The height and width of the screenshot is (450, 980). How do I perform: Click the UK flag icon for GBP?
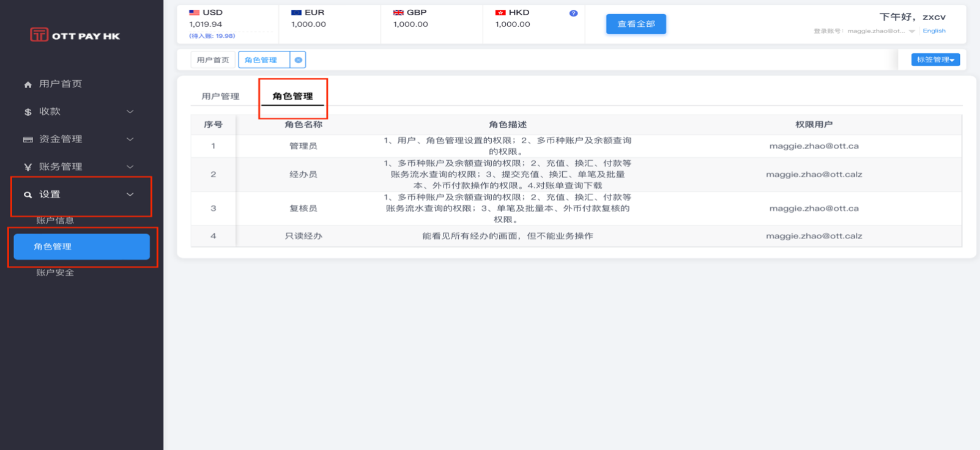[x=398, y=12]
